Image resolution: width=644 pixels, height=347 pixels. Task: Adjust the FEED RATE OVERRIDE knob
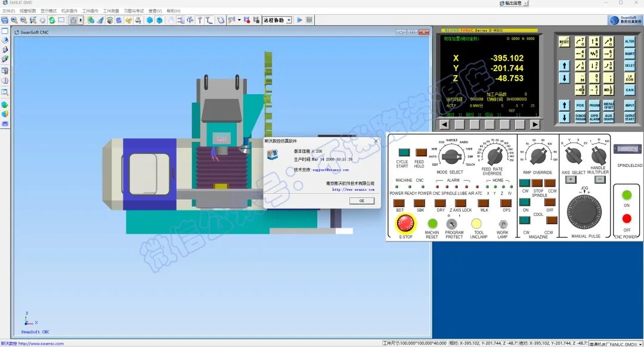click(x=494, y=156)
